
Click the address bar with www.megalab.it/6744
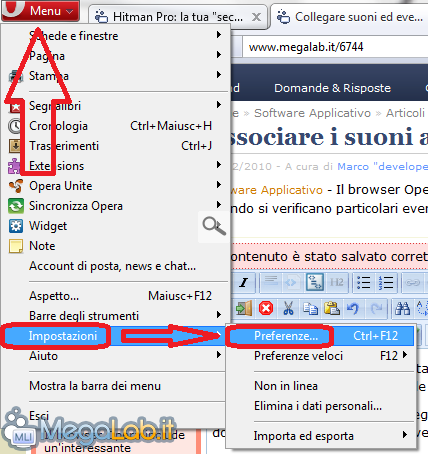click(333, 47)
